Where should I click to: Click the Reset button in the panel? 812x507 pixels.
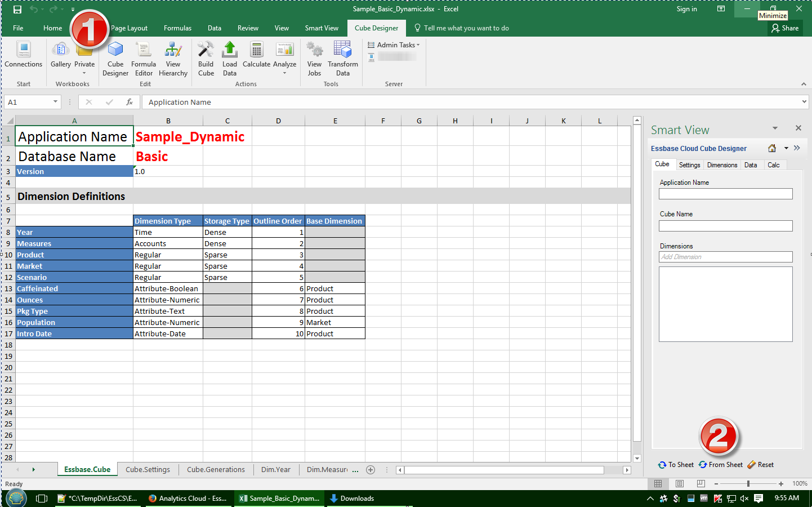(x=761, y=465)
